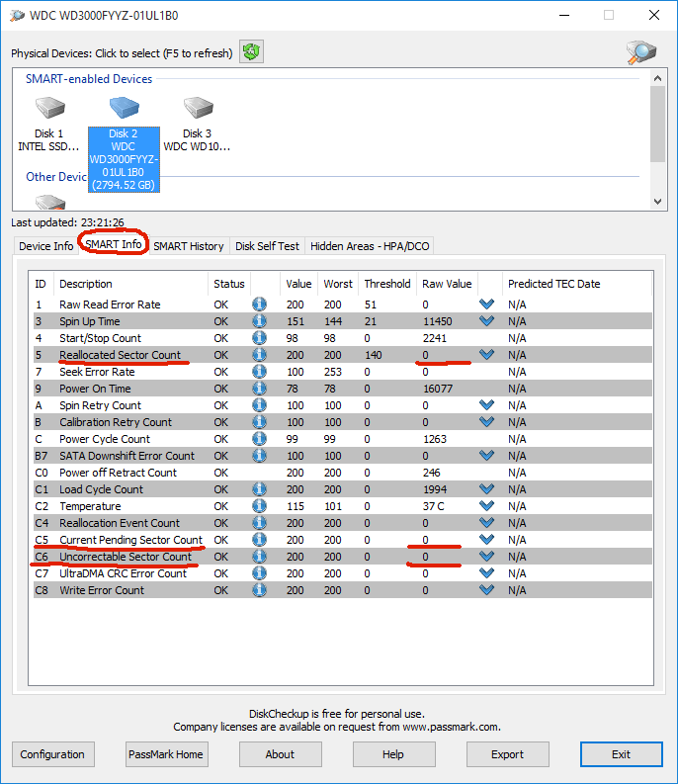
Task: Open info icon for Uncorrectable Sector Count
Action: [259, 557]
